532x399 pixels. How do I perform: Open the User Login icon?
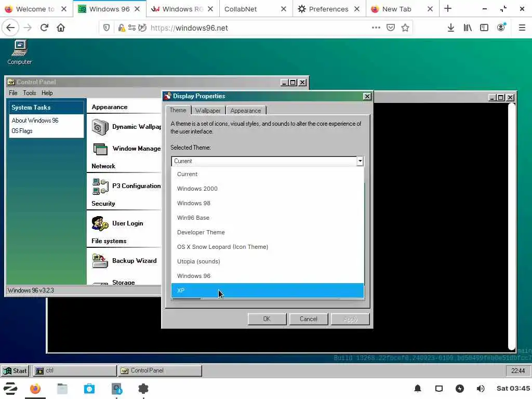tap(100, 223)
